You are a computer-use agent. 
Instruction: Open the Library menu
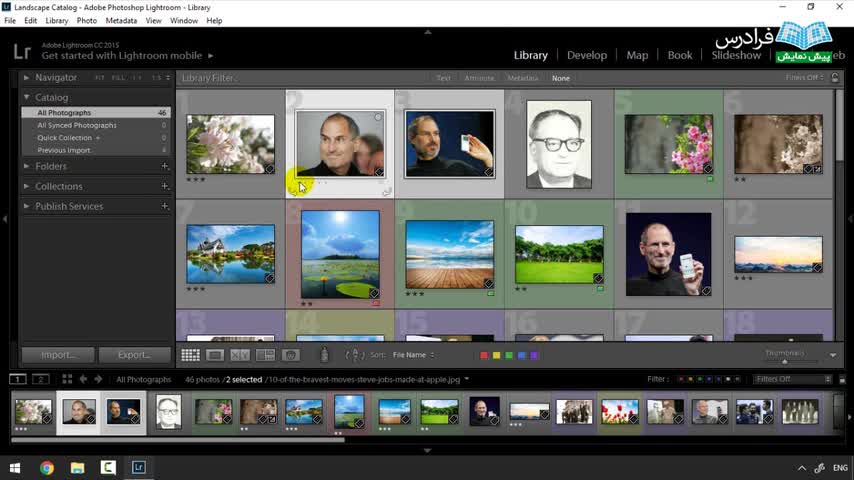[x=57, y=21]
